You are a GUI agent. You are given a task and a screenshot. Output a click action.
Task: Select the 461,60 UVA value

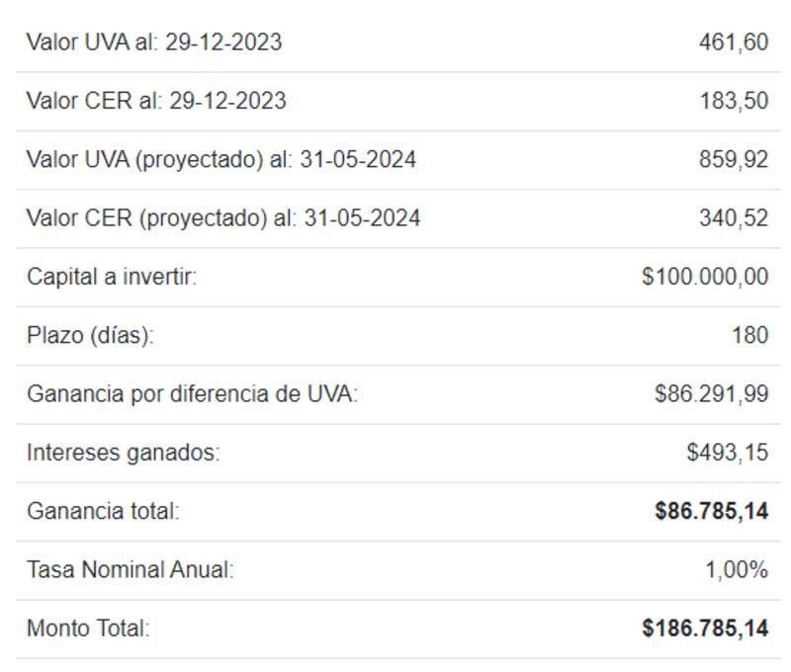pos(733,42)
